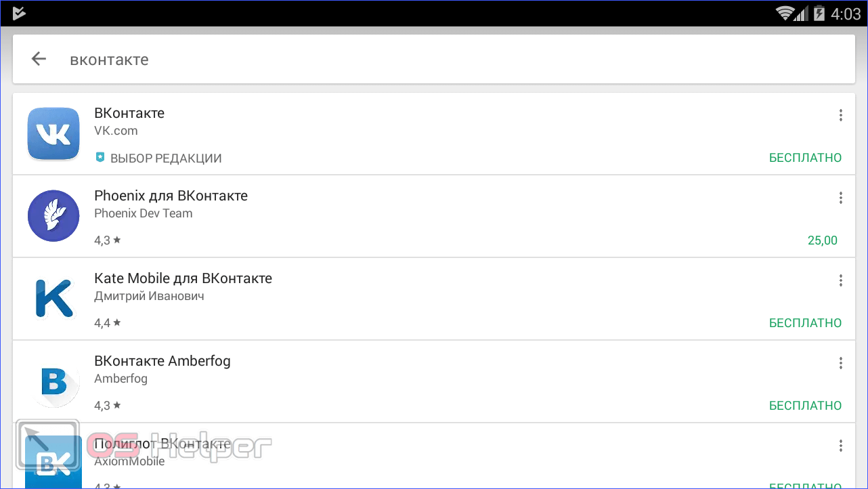Tap БЕСПЛАТНО for ВКонтакте Amberfog
868x489 pixels.
click(x=805, y=406)
